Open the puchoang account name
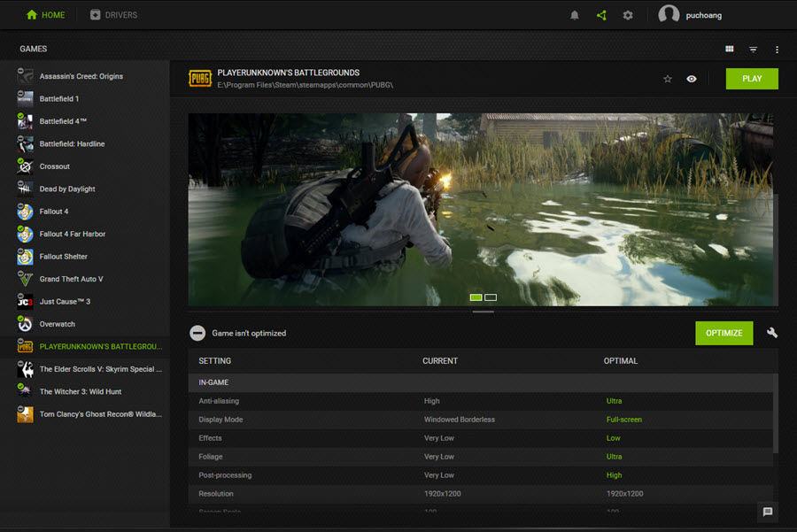 pyautogui.click(x=703, y=15)
